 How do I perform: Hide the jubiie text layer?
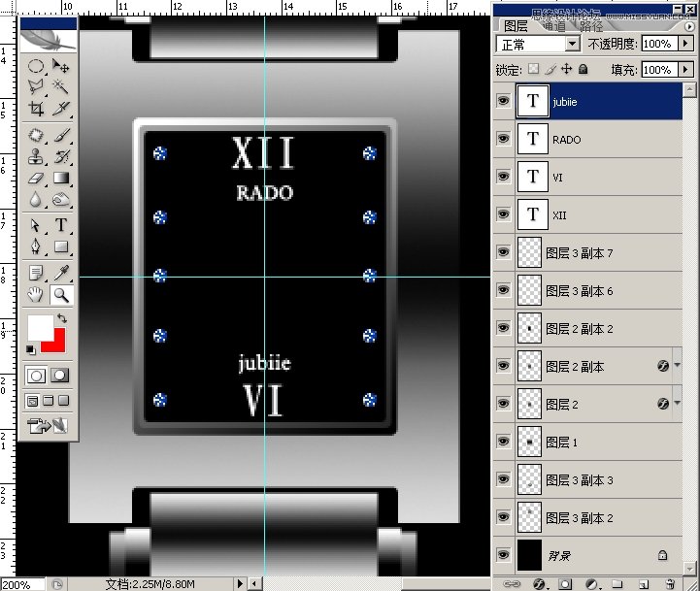click(x=503, y=100)
